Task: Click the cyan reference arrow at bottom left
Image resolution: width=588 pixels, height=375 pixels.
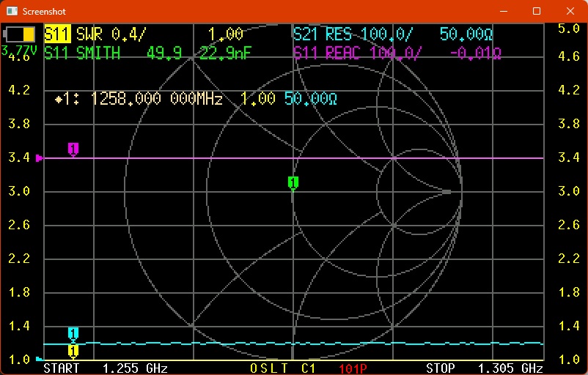Action: [39, 359]
